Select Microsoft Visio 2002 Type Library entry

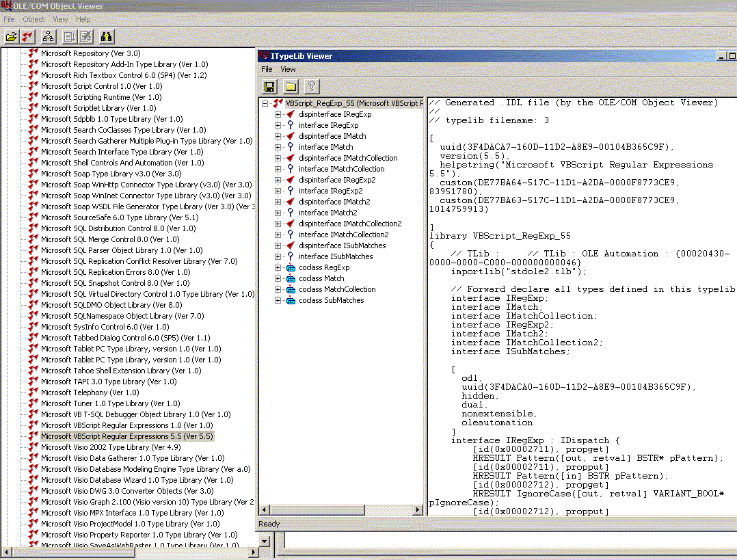[x=110, y=447]
